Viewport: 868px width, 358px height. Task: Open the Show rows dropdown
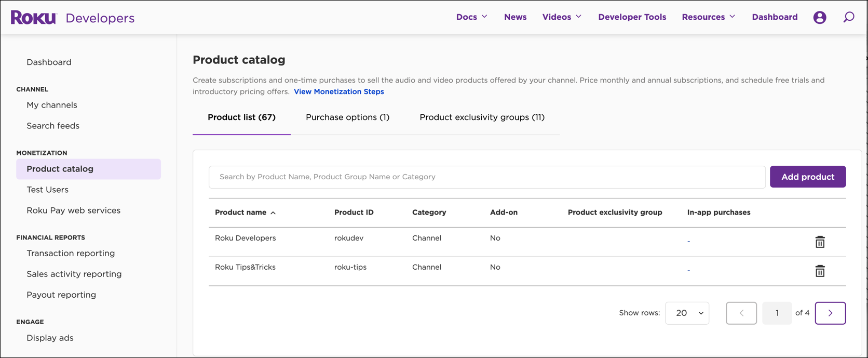pyautogui.click(x=687, y=313)
